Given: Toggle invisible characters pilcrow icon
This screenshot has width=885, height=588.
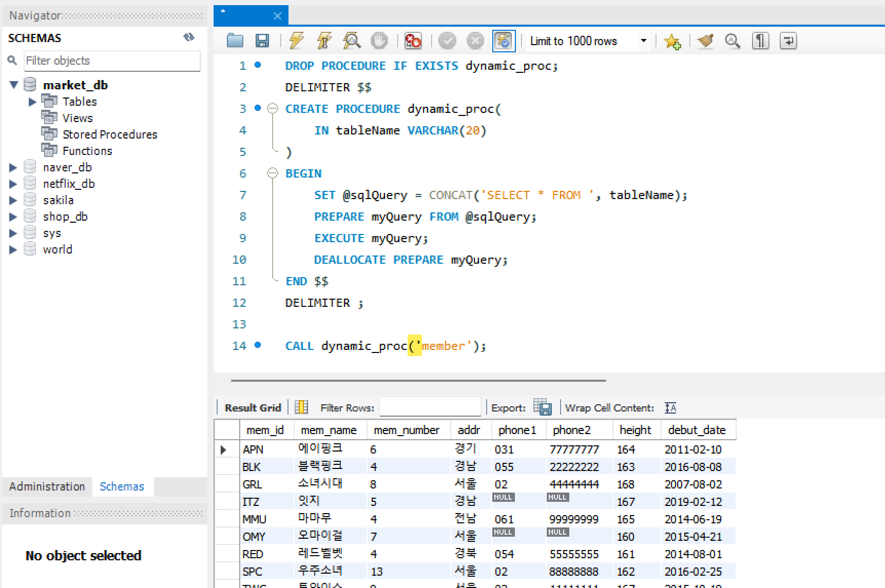Looking at the screenshot, I should 760,41.
